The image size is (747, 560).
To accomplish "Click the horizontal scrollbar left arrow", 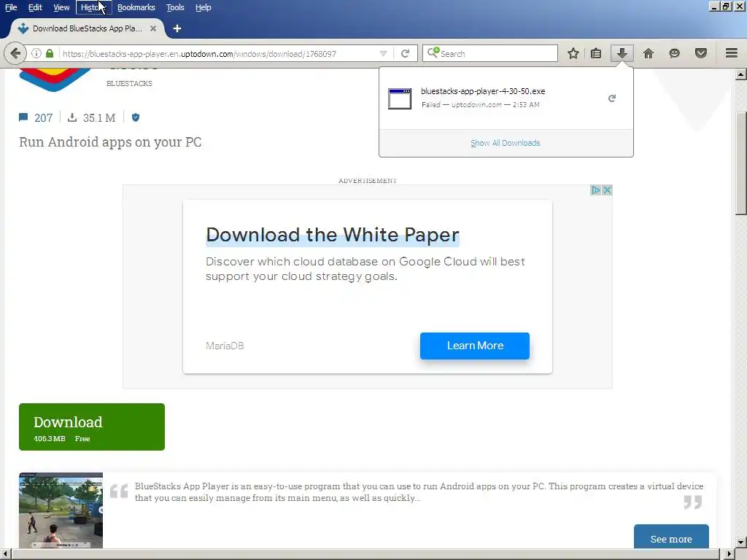I will click(x=5, y=554).
